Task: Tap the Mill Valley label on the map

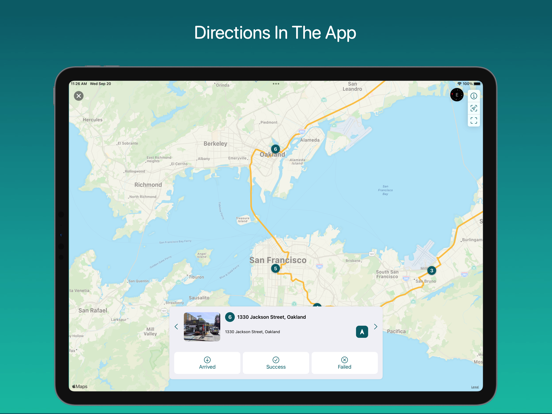Action: (x=150, y=331)
